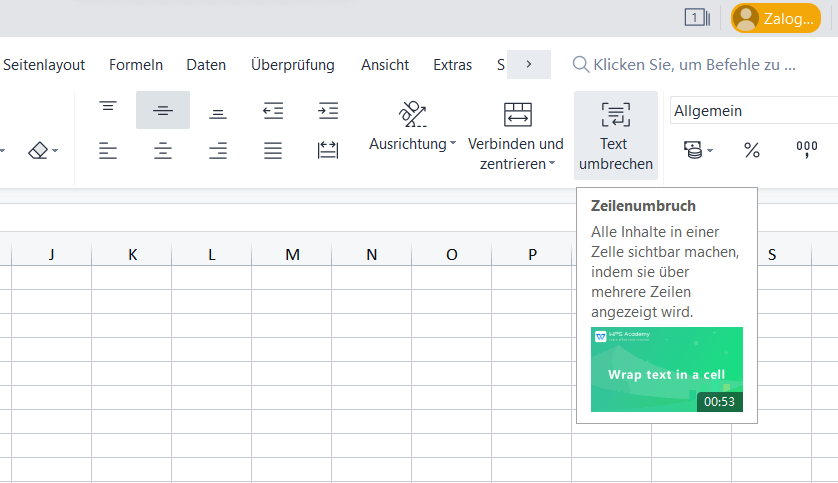Open the Formeln ribbon tab
The image size is (838, 483).
[x=136, y=65]
